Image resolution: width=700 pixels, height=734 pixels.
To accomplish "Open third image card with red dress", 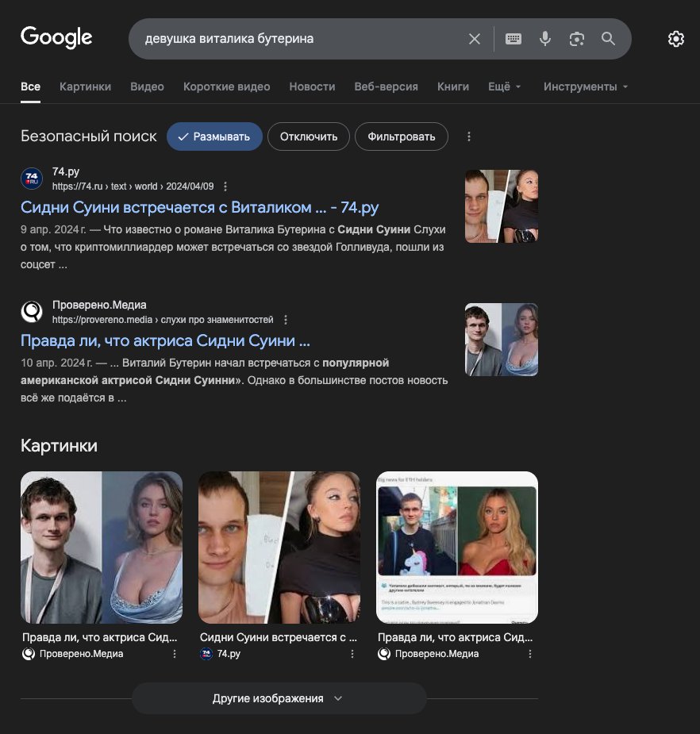I will [x=457, y=548].
